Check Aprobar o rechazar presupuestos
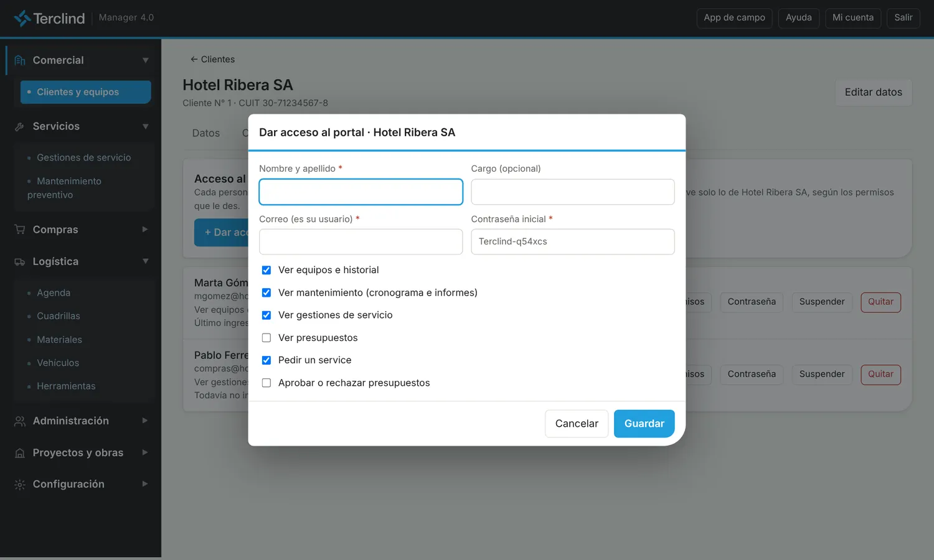The width and height of the screenshot is (934, 560). point(267,383)
